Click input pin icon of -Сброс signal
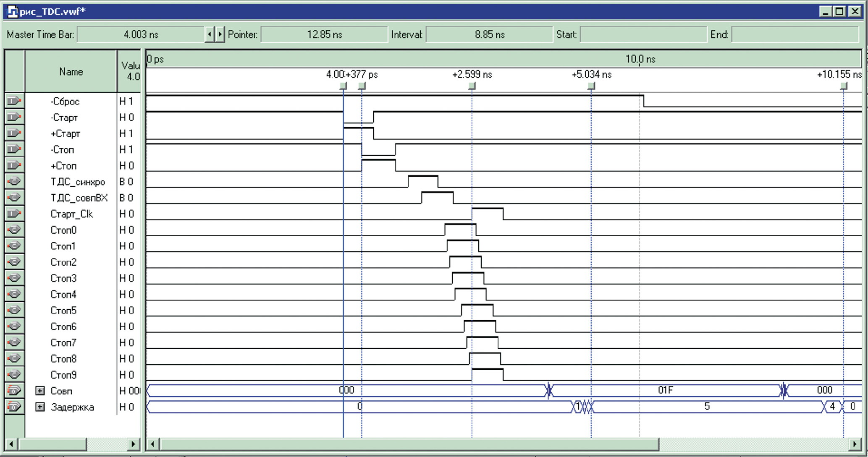Viewport: 868px width, 457px height. 14,101
